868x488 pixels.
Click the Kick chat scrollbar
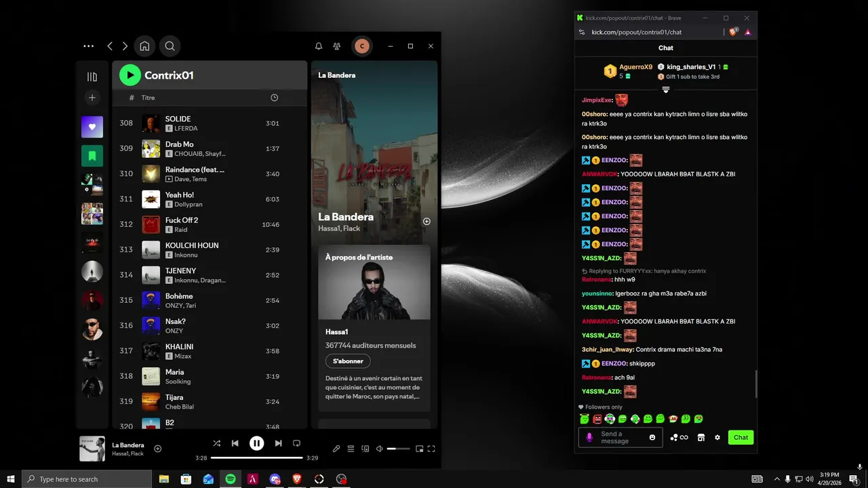click(755, 384)
